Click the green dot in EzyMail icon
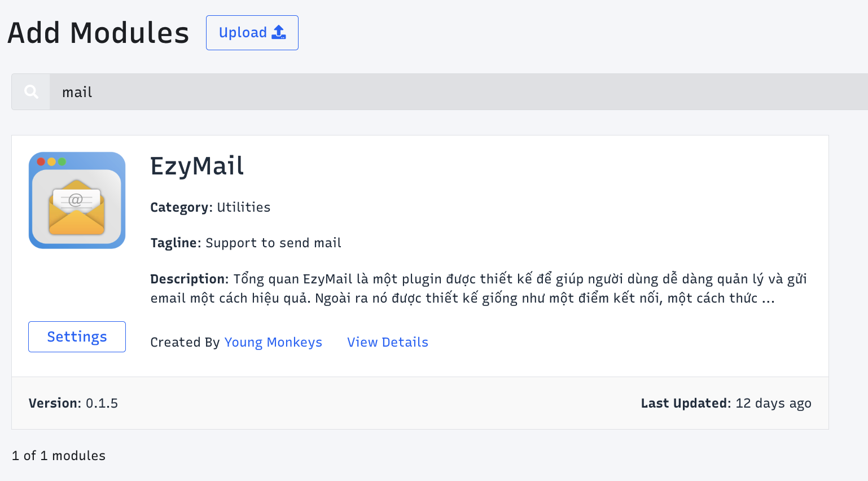Viewport: 868px width, 481px height. click(x=62, y=161)
